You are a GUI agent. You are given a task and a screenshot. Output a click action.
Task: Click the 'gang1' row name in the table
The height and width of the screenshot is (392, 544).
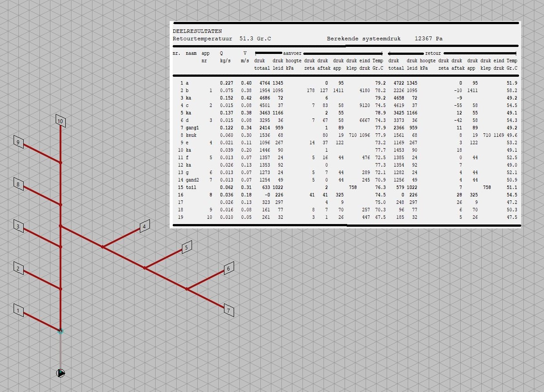pos(192,128)
